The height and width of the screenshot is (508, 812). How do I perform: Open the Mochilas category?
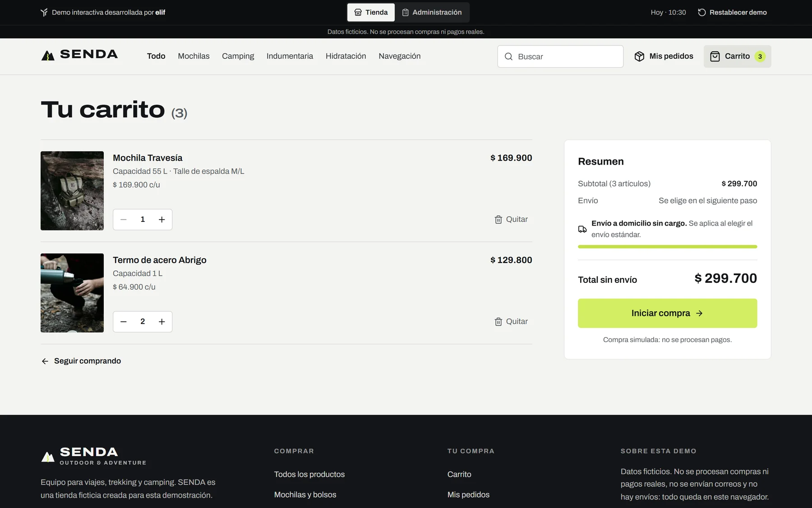(194, 56)
